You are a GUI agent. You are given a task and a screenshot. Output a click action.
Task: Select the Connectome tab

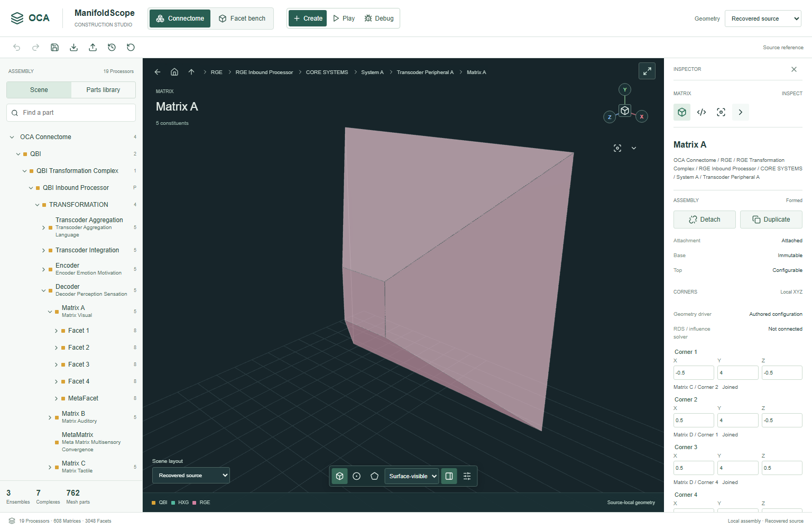180,19
